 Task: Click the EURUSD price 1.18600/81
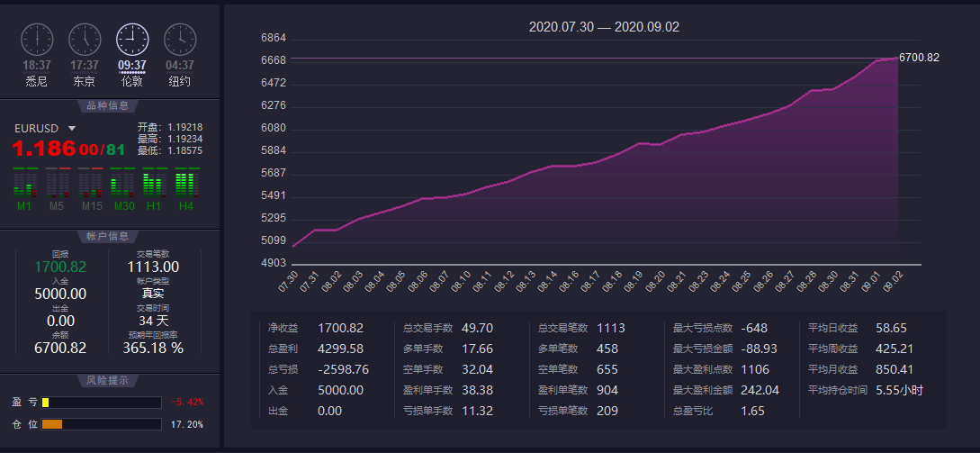(68, 149)
